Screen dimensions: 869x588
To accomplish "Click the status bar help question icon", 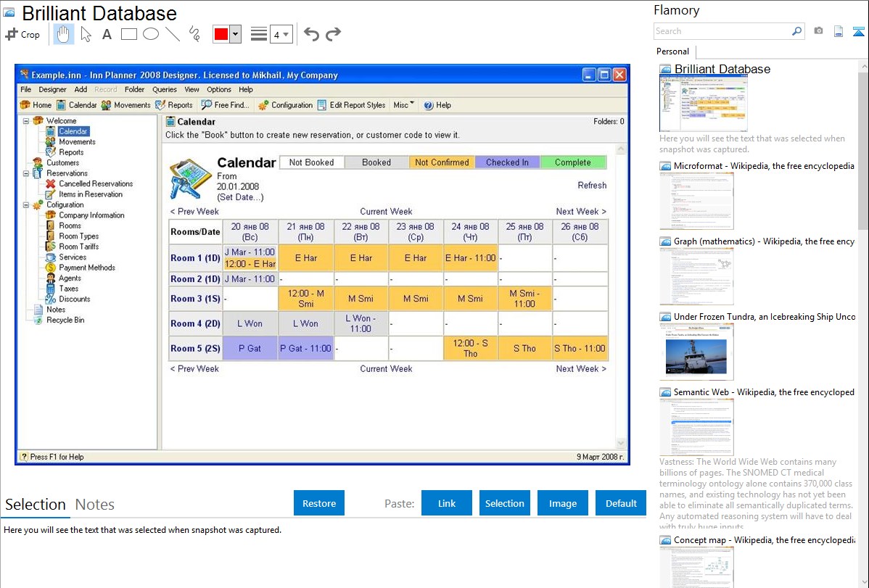I will [x=24, y=457].
